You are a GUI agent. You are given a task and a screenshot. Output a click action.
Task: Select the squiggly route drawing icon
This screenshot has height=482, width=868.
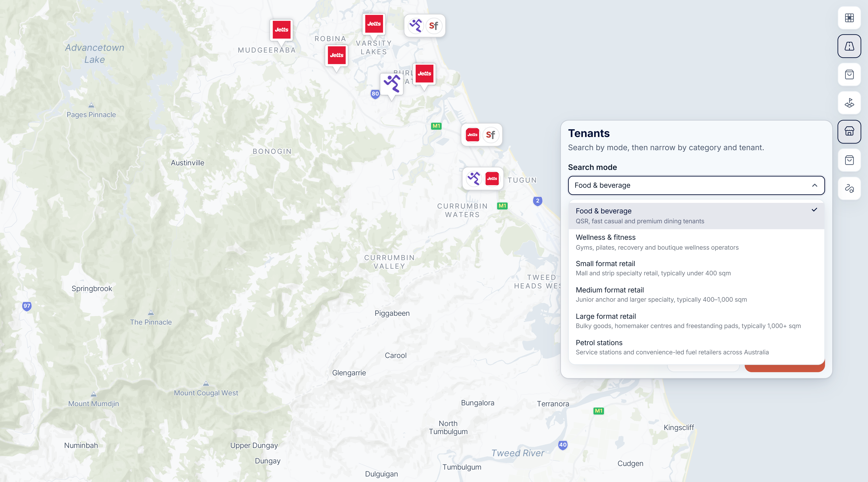click(x=849, y=188)
